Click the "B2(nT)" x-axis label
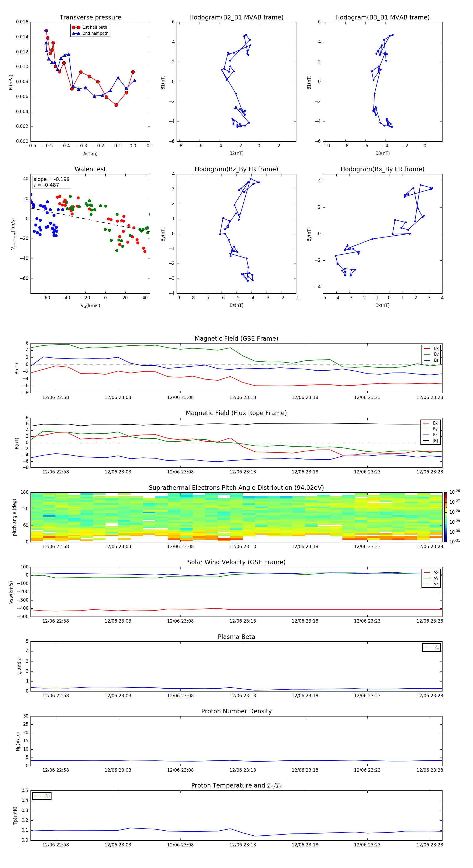The height and width of the screenshot is (868, 473). point(236,154)
